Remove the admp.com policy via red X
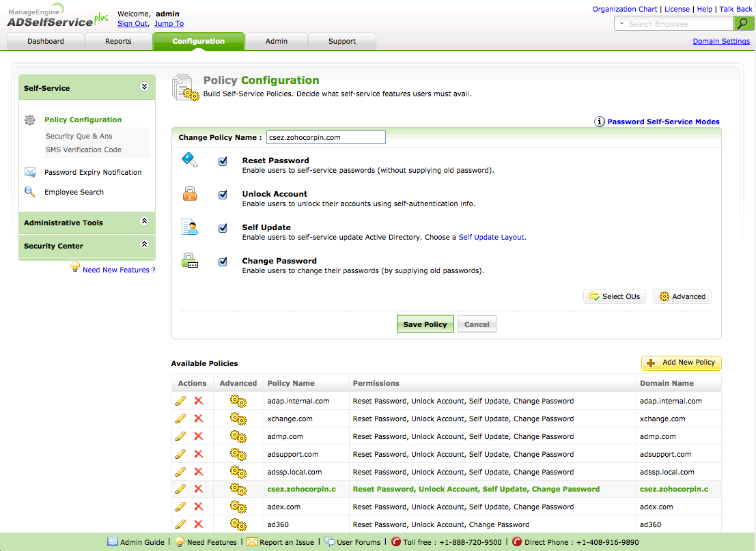This screenshot has height=551, width=756. point(199,436)
